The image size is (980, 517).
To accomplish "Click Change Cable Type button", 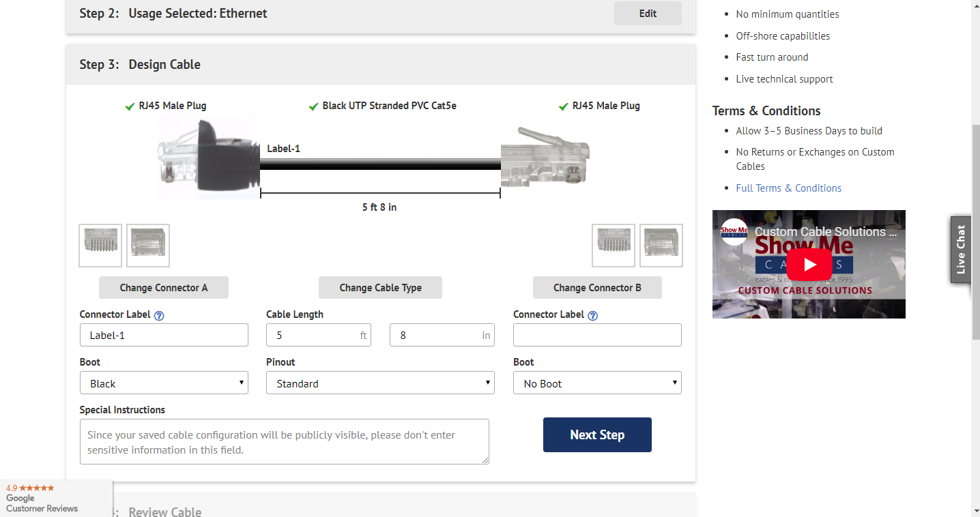I will pos(380,288).
